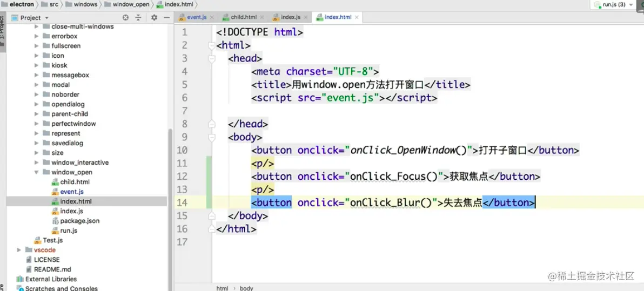Select the noborder folder

coord(65,94)
